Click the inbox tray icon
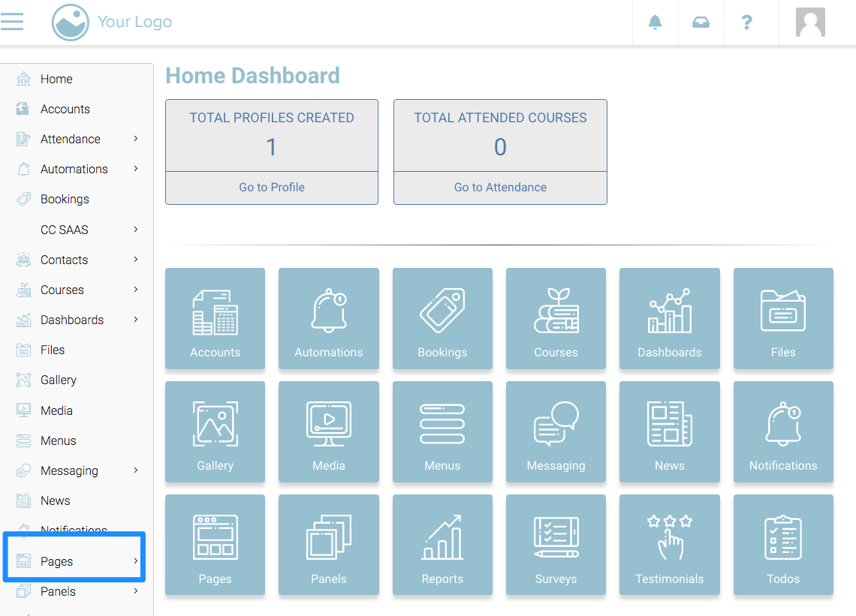This screenshot has height=616, width=856. (x=701, y=23)
